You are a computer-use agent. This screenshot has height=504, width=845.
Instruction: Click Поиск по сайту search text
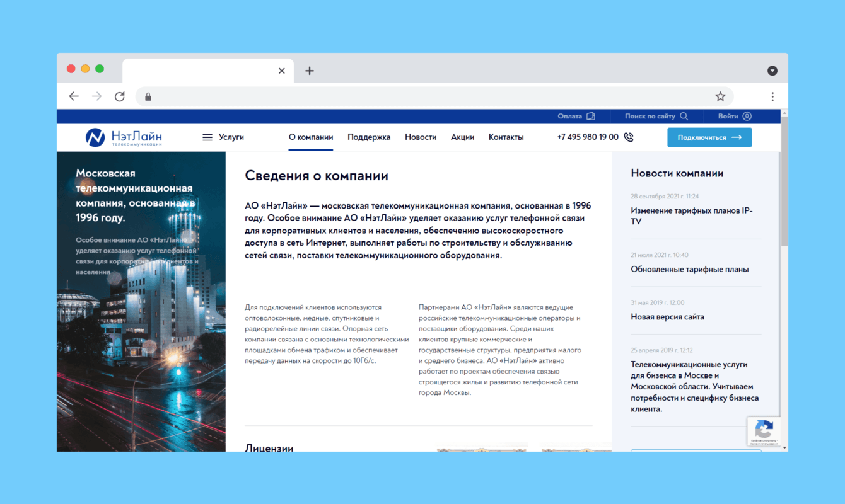650,116
